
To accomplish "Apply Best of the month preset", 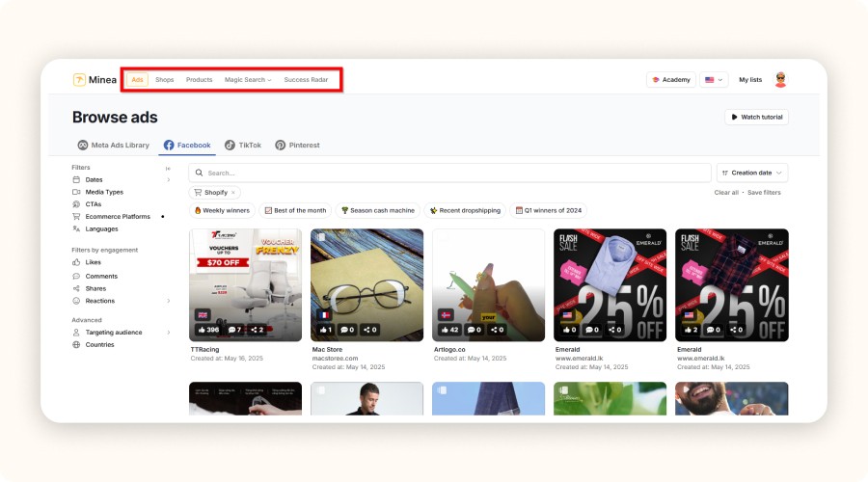I will pos(295,210).
